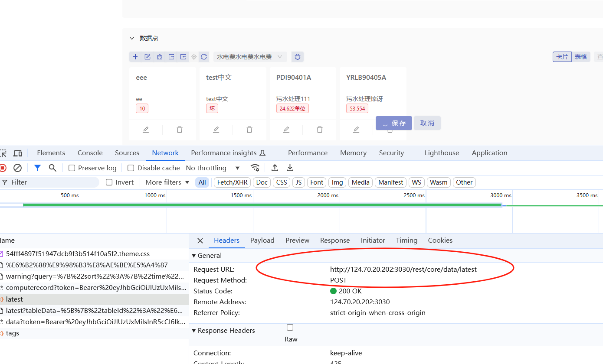Clear the network log
The image size is (603, 364).
coord(17,168)
